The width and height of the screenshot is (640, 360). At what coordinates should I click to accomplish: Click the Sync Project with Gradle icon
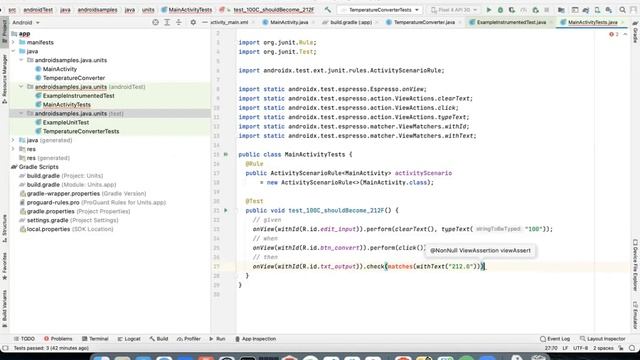tap(586, 10)
